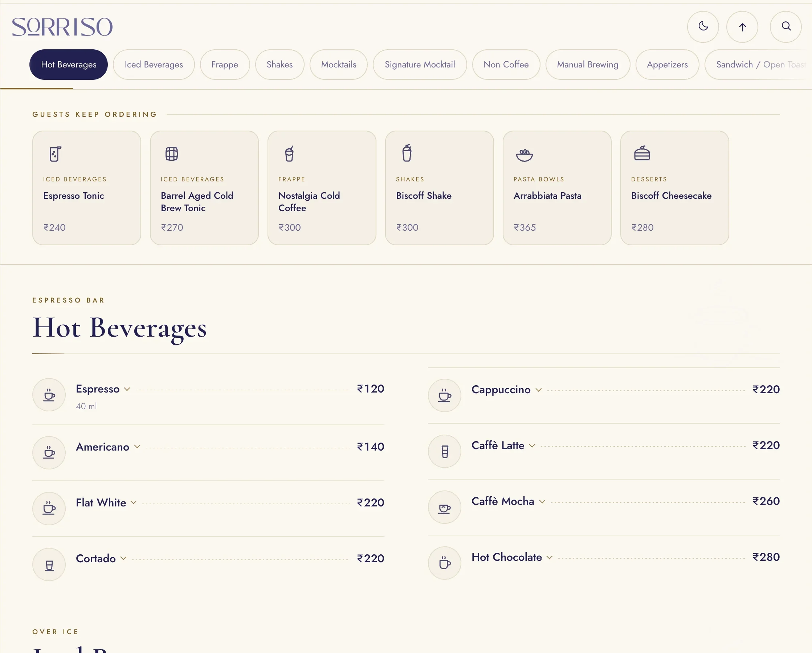Select the Hot Beverages category tab
The height and width of the screenshot is (653, 812).
69,64
